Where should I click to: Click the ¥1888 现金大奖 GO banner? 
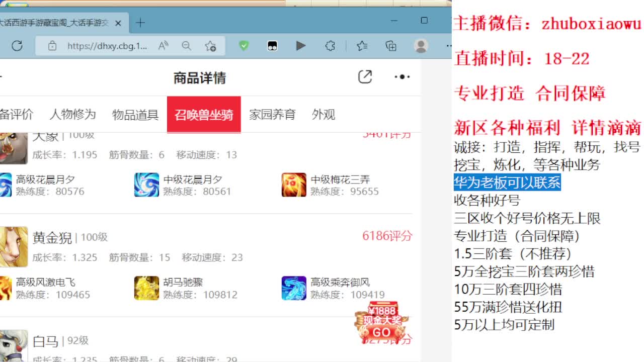tap(381, 322)
